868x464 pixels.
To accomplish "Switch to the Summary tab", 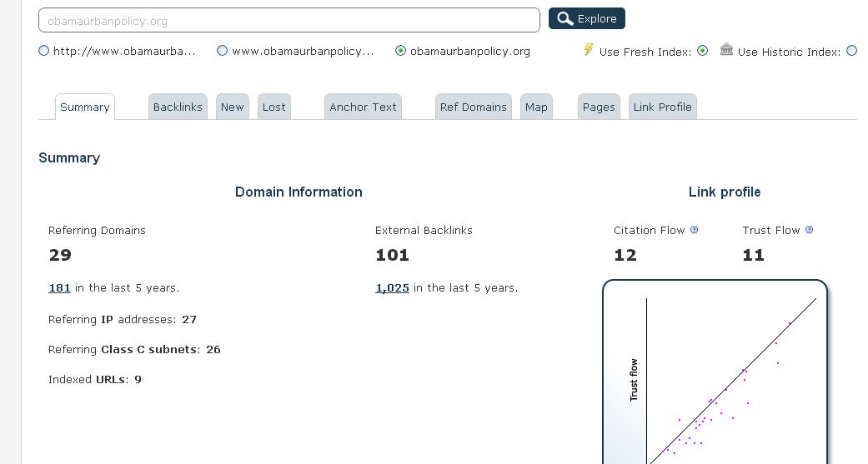I will (85, 107).
